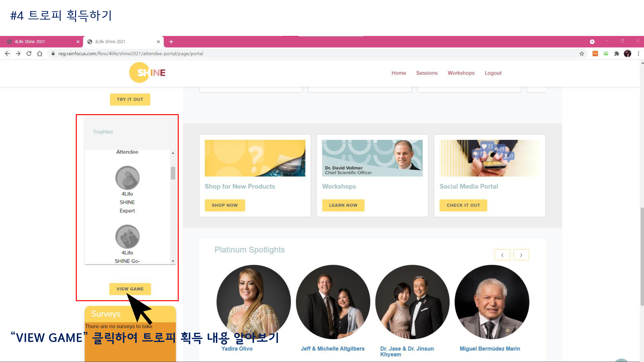The width and height of the screenshot is (644, 362).
Task: Show next Platinum Spotlights with right arrow
Action: point(521,255)
